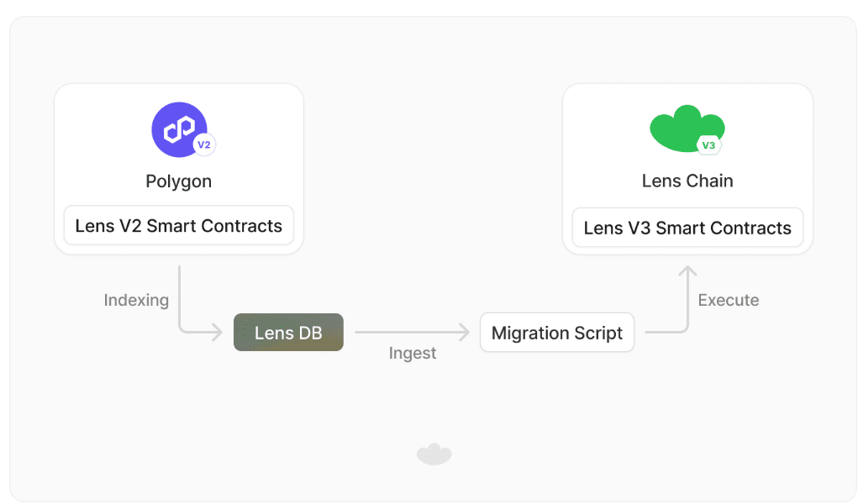Click the purple Polygon logo icon

(179, 129)
